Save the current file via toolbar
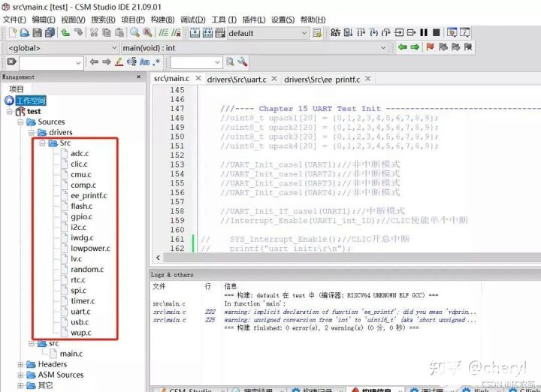This screenshot has width=541, height=392. 37,33
